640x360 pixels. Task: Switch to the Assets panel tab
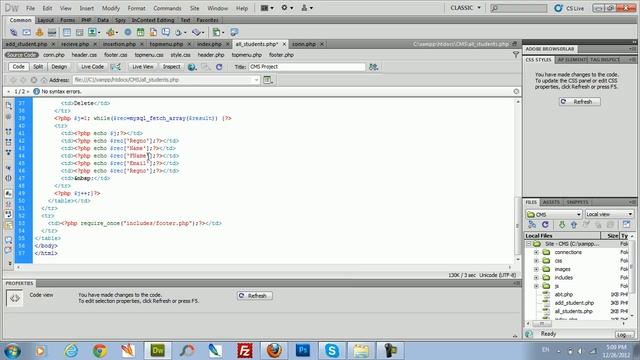pos(551,202)
